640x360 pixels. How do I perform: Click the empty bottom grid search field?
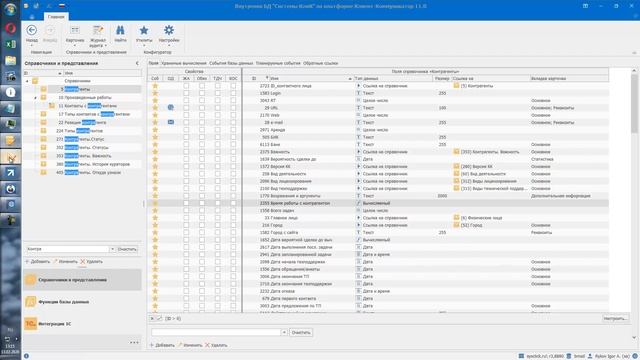pos(216,332)
